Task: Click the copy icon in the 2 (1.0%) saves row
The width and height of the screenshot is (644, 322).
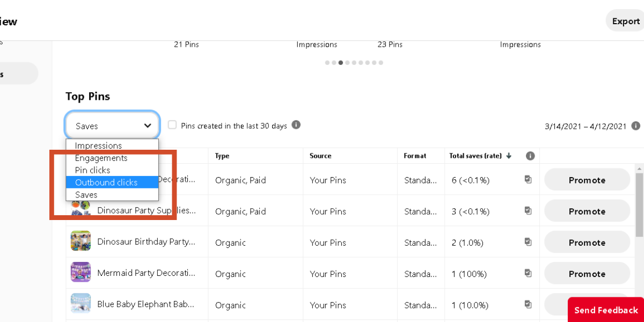Action: [528, 242]
